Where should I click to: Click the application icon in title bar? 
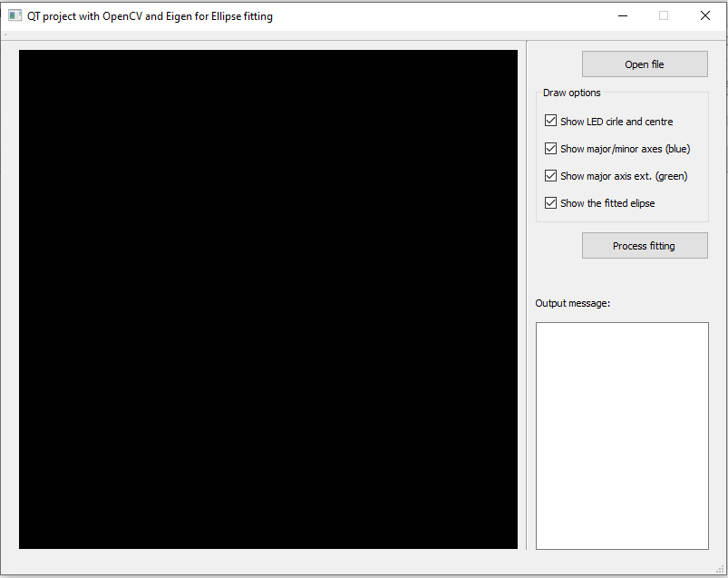[15, 15]
